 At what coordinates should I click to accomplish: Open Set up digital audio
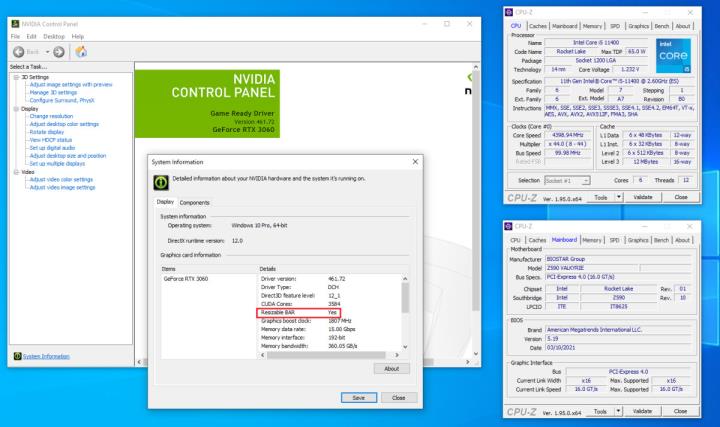[x=52, y=148]
